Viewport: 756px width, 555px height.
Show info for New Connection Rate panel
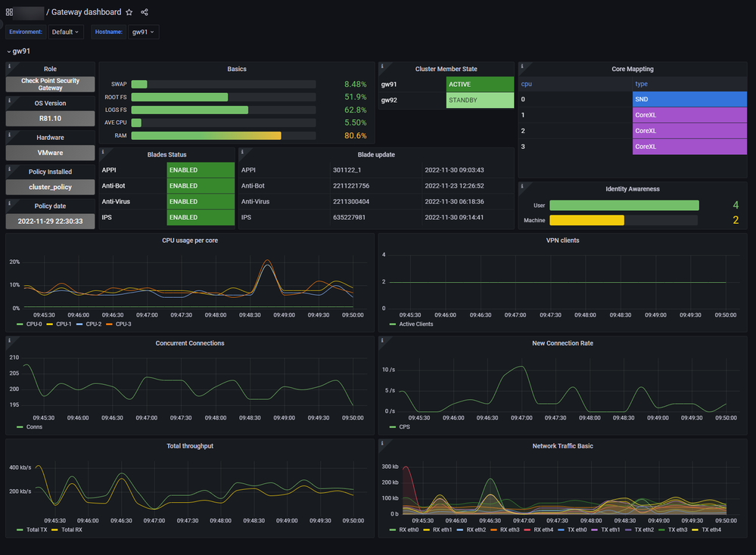(382, 340)
